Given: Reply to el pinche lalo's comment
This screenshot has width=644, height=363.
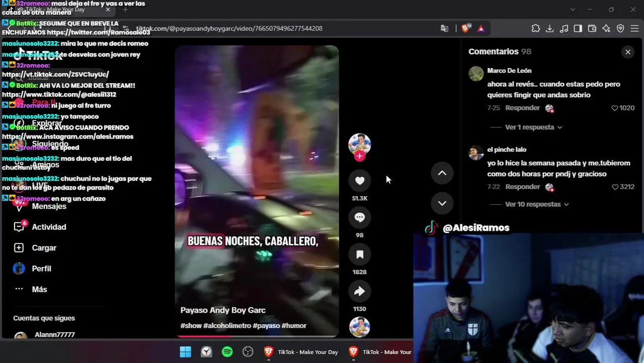Looking at the screenshot, I should [522, 187].
